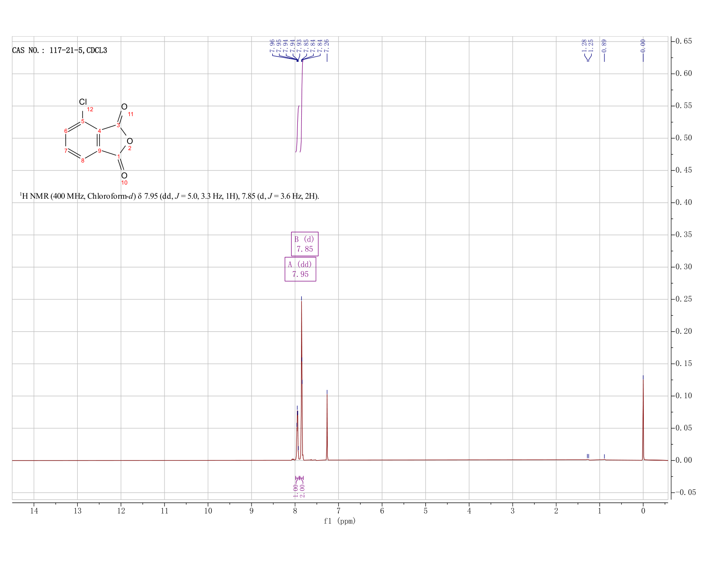Select the multiplet box A (dd) 7.95
This screenshot has height=563, width=728.
tap(300, 269)
